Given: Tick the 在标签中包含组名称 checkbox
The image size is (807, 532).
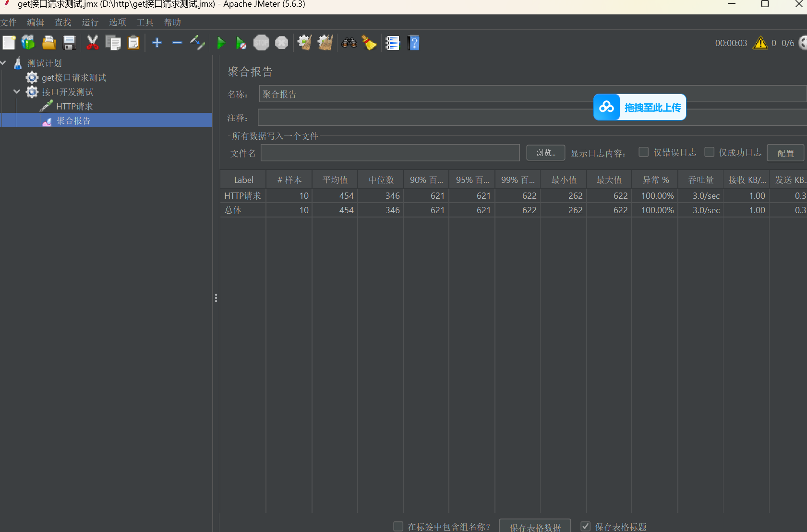Looking at the screenshot, I should click(x=398, y=527).
